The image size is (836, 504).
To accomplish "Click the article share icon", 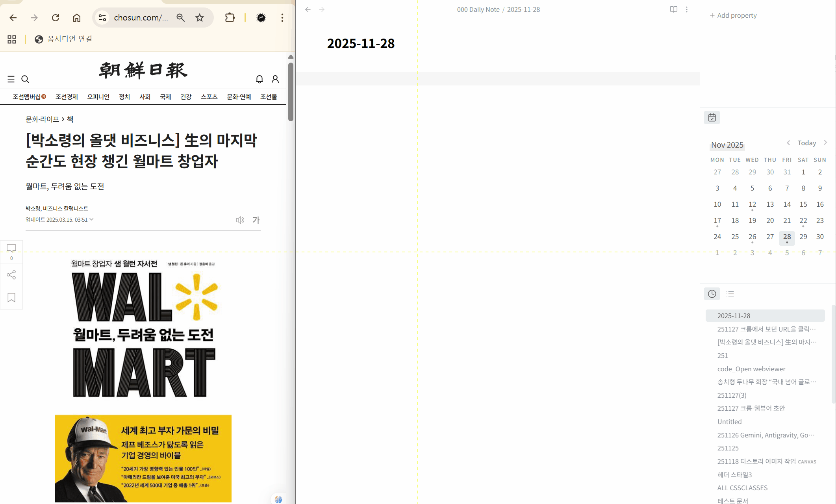I will coord(11,275).
